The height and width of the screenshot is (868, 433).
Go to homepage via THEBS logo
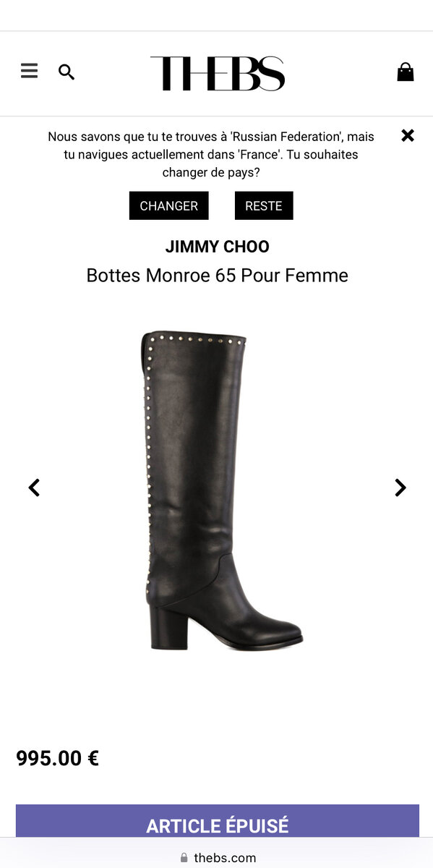(218, 74)
